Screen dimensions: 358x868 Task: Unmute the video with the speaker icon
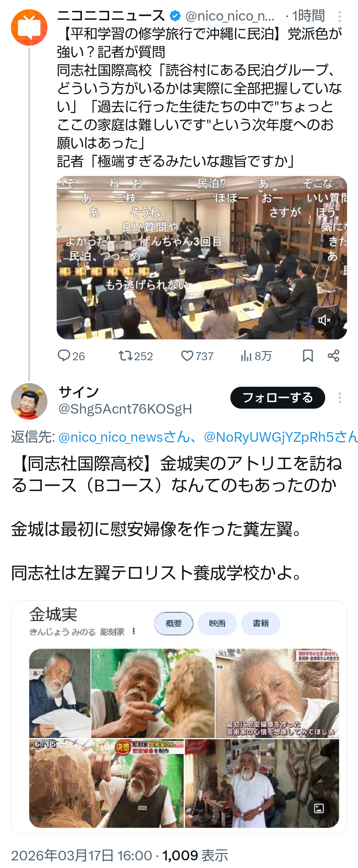pos(324,320)
